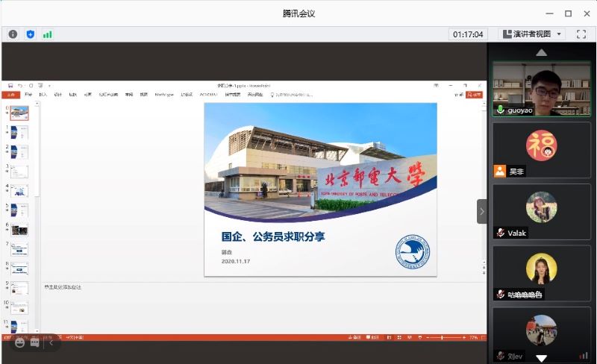Select dark photo slide thumbnail numbered 6

(19, 230)
